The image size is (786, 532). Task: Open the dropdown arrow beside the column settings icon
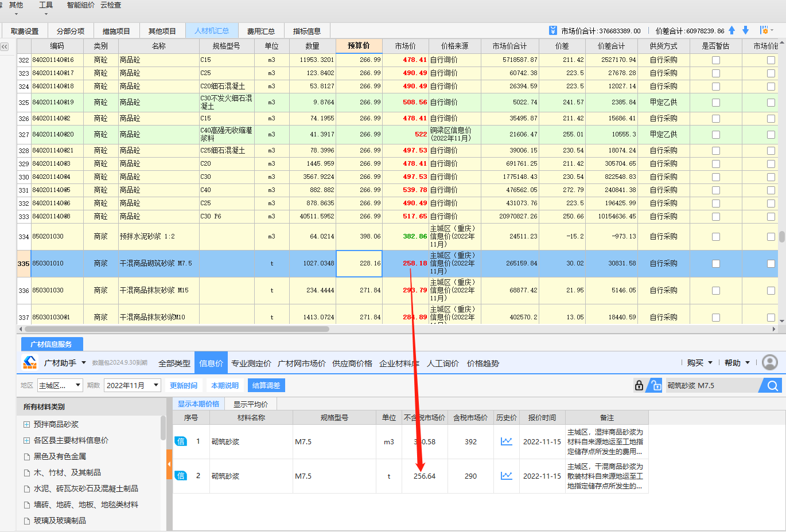pos(772,30)
